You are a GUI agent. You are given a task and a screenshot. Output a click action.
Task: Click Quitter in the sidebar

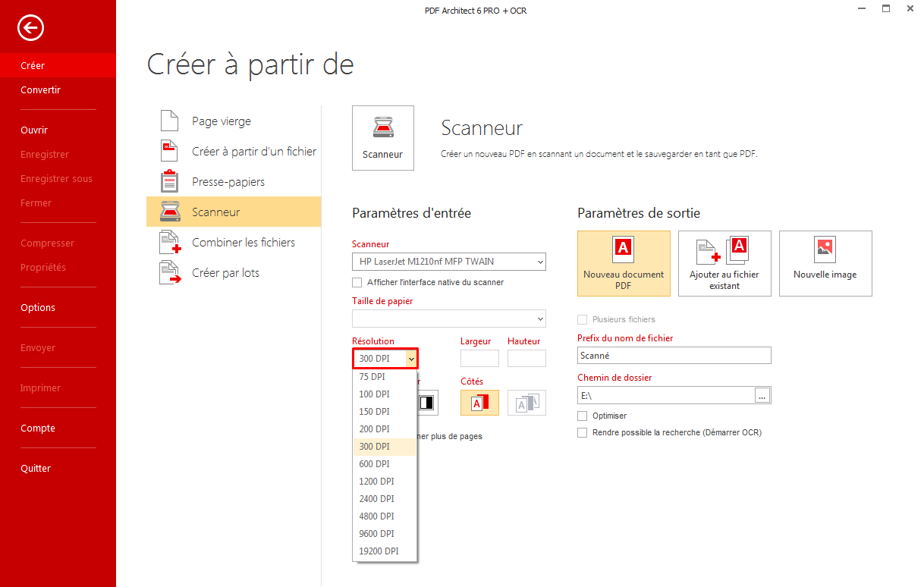(x=58, y=469)
